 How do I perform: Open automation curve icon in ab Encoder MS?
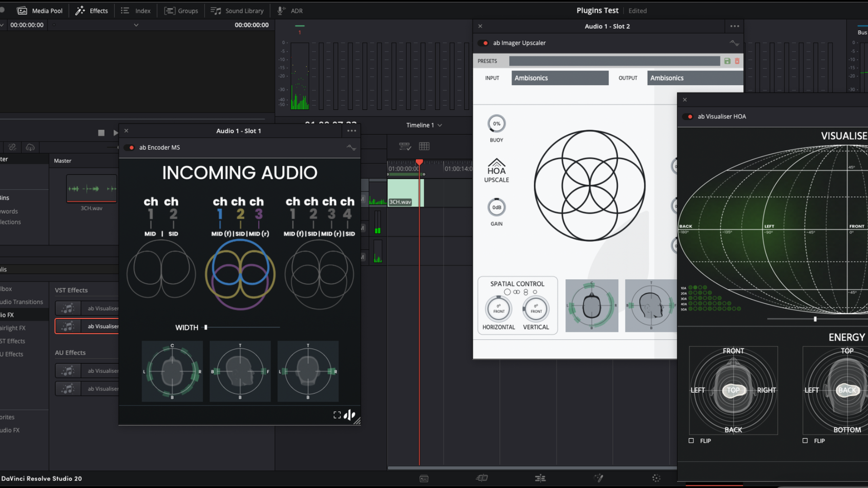351,148
